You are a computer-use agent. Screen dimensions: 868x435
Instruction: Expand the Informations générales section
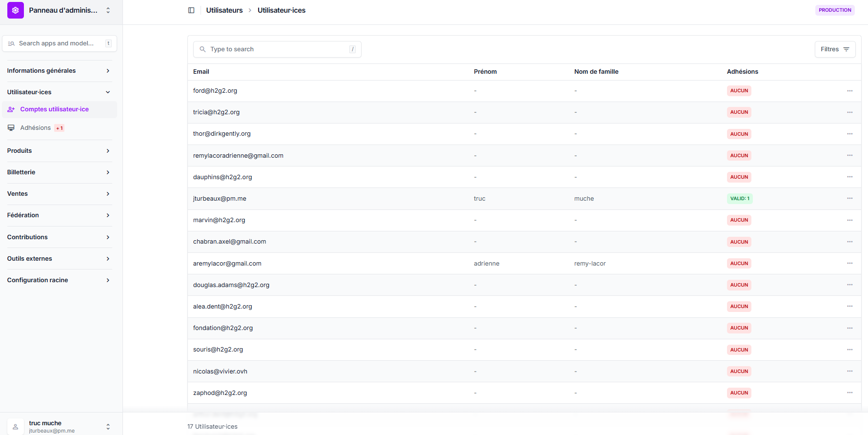(108, 71)
